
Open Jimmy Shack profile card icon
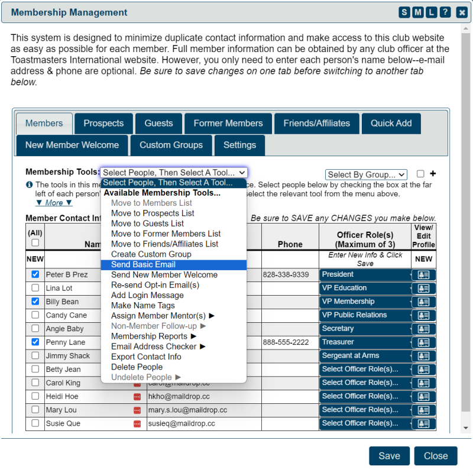click(423, 356)
